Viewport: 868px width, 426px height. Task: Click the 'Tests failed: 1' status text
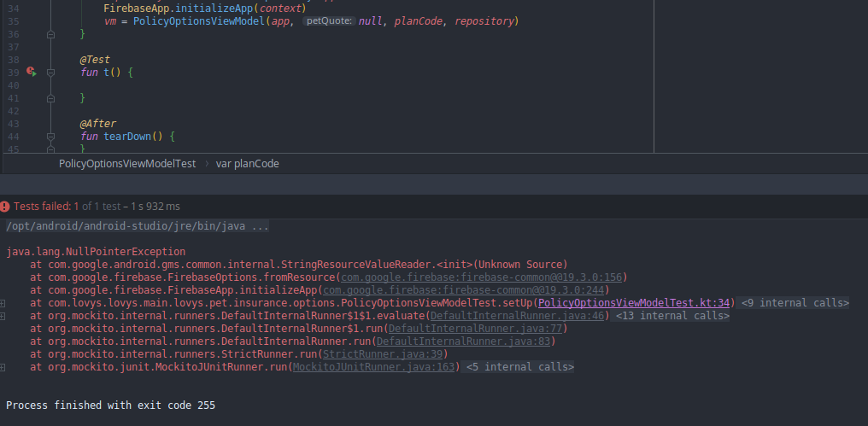coord(46,207)
